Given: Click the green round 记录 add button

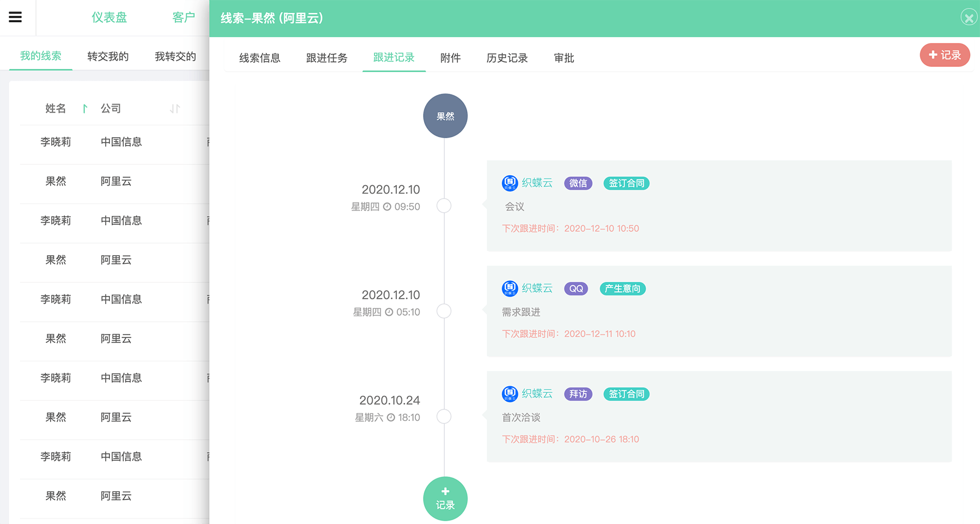Looking at the screenshot, I should coord(445,498).
